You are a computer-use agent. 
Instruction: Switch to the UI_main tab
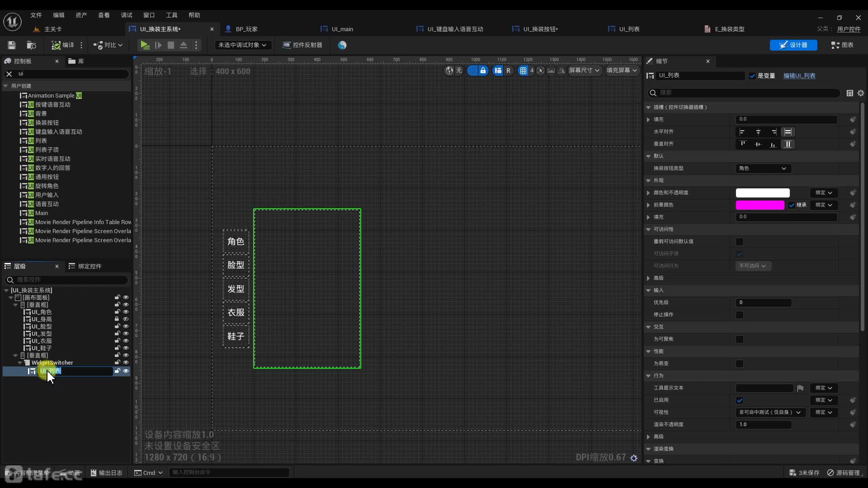[342, 29]
